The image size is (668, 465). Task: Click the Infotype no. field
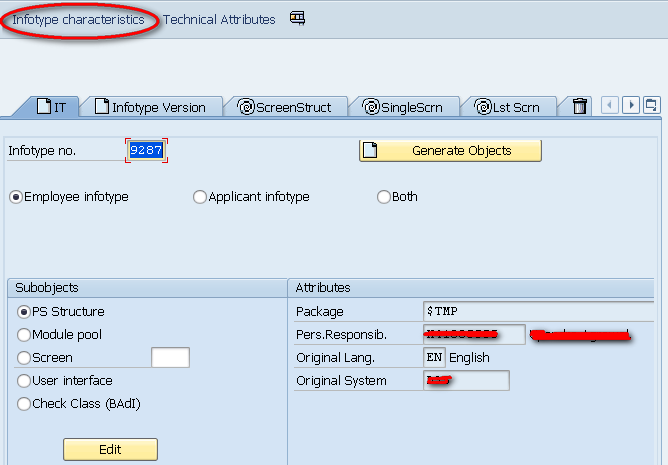pos(147,150)
